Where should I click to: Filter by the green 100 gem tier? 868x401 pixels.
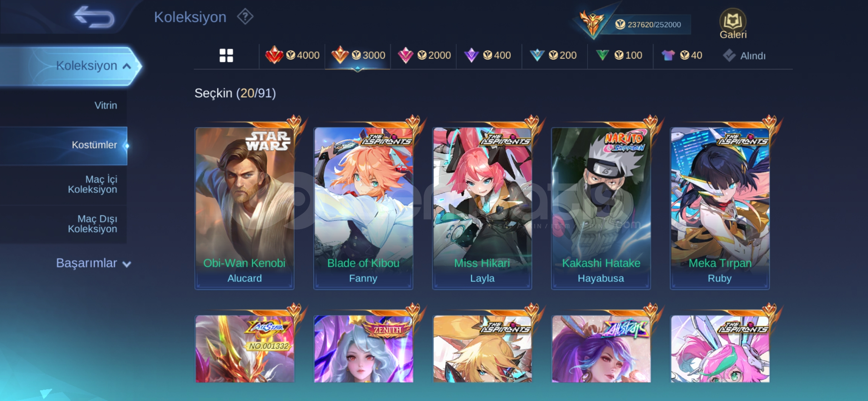click(619, 55)
